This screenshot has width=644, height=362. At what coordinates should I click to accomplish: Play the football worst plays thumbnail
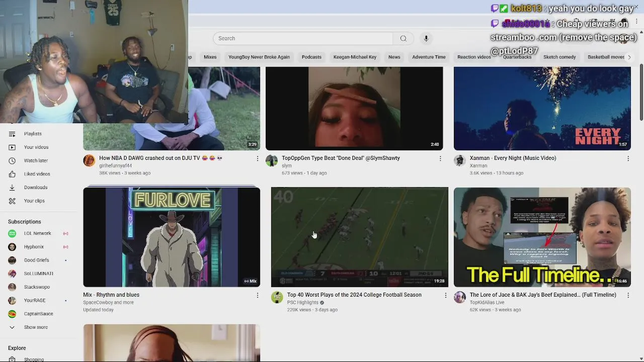click(x=360, y=237)
